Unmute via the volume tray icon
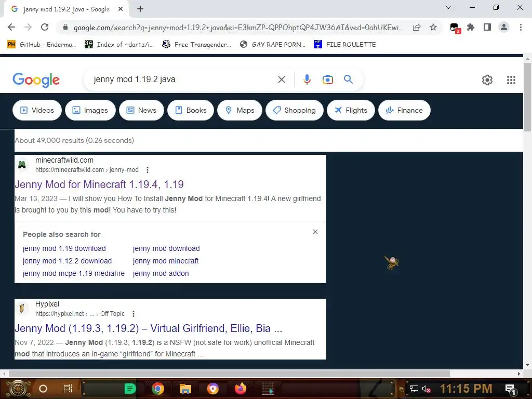This screenshot has height=399, width=532. [x=426, y=389]
